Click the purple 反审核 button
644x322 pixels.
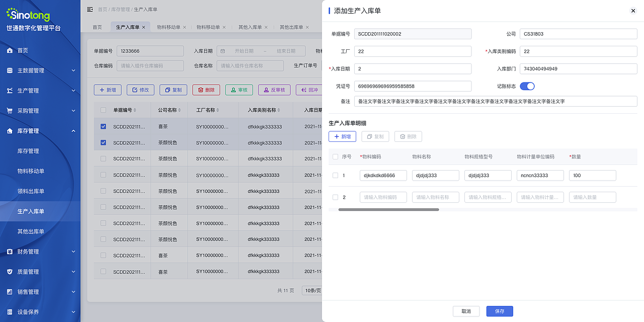pos(274,90)
